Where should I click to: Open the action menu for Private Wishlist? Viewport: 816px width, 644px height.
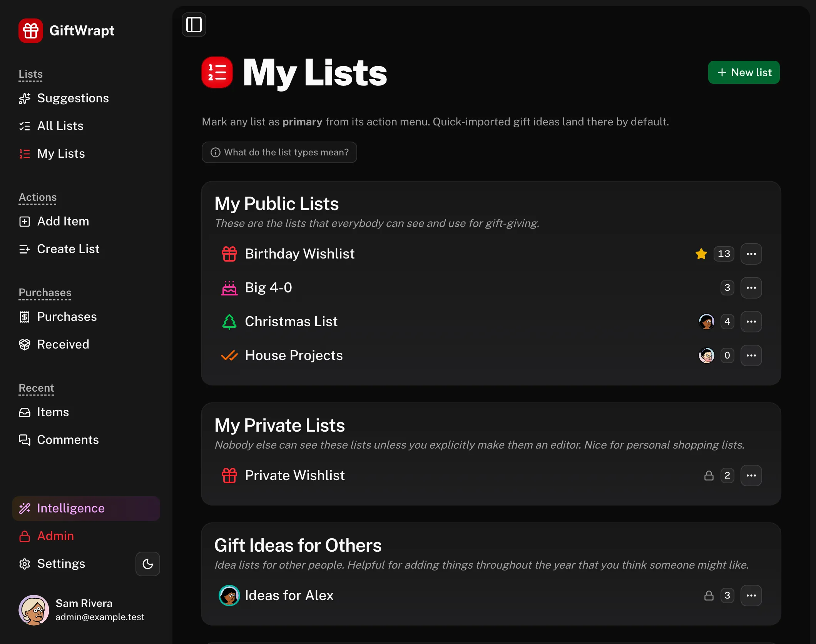click(x=751, y=475)
